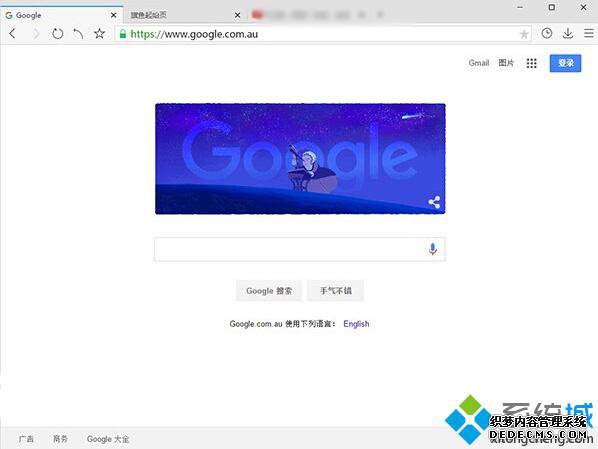Start voice search with microphone icon

(x=432, y=249)
